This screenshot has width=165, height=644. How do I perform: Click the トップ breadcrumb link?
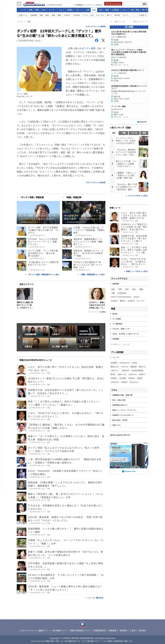[x=20, y=22]
